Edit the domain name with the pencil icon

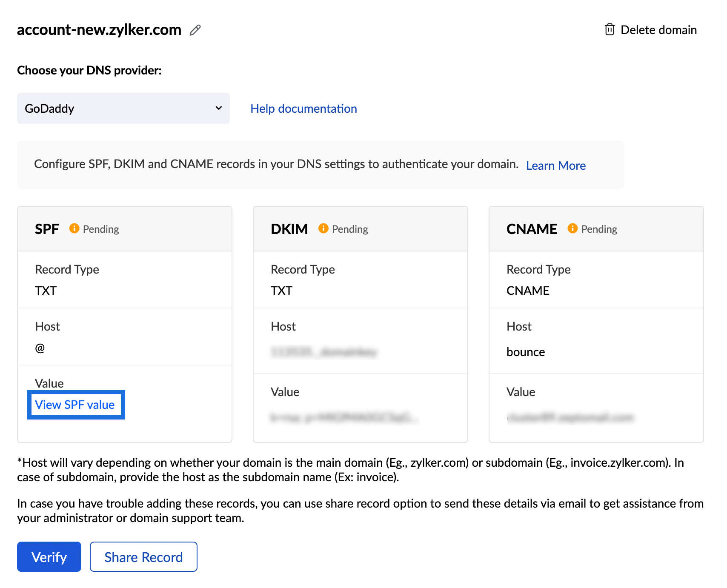point(195,30)
